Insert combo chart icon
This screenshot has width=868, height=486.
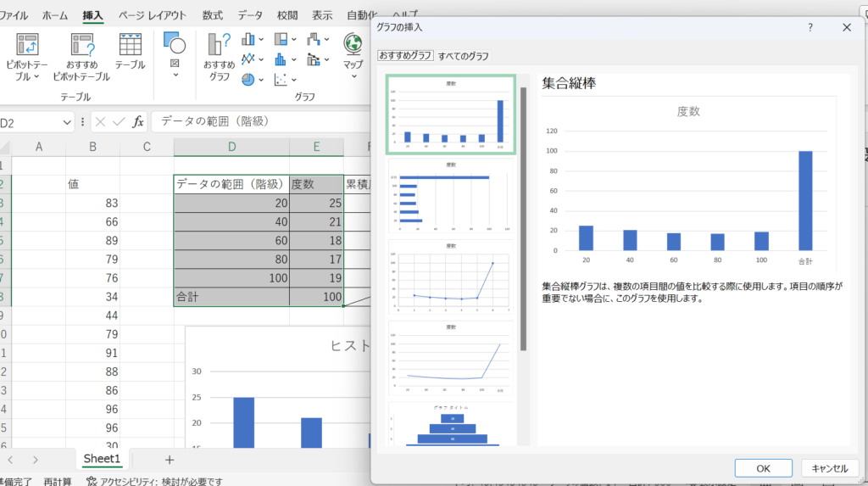click(x=314, y=59)
